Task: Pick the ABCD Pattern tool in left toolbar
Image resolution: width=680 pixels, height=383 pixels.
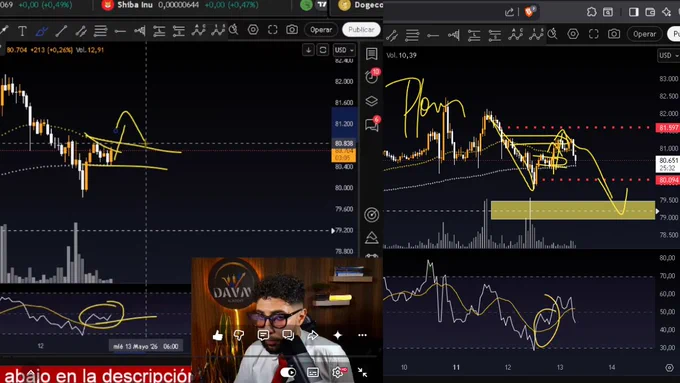Action: (x=199, y=30)
